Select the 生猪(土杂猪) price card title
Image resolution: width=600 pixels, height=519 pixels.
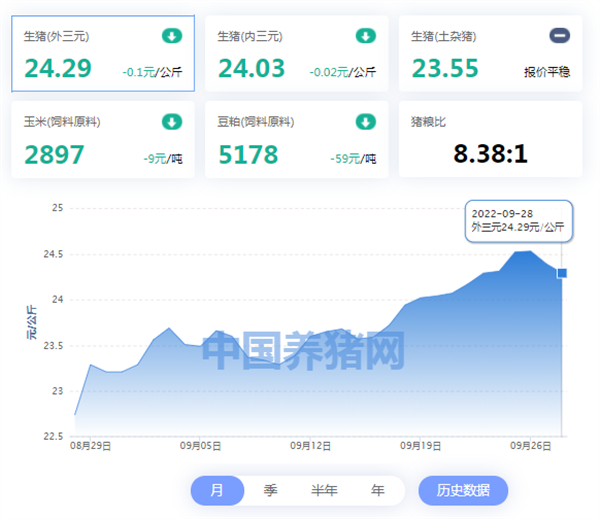[x=443, y=36]
